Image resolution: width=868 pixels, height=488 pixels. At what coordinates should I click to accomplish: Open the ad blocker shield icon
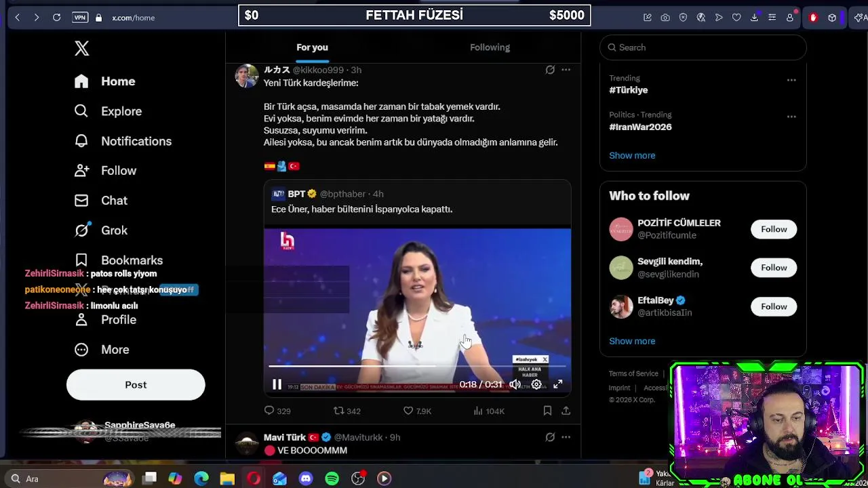[x=683, y=18]
